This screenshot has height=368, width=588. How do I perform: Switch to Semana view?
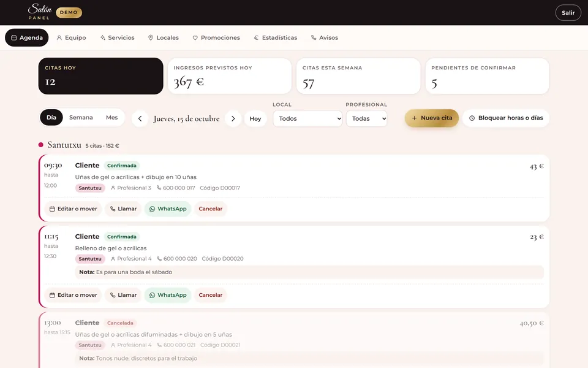point(81,118)
